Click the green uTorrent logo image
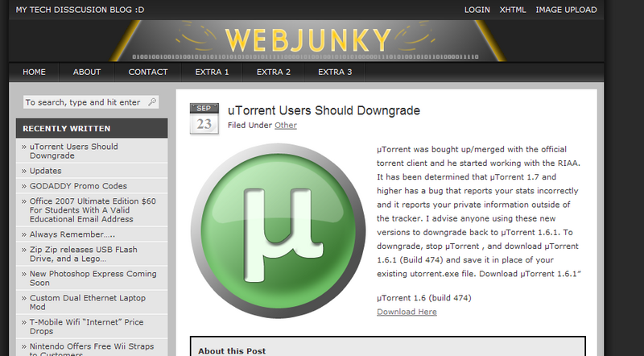This screenshot has height=356, width=644. pyautogui.click(x=278, y=230)
